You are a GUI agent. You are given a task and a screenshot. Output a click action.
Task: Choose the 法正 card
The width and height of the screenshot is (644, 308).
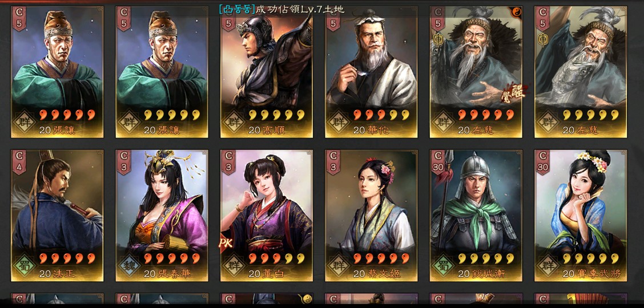tap(57, 215)
